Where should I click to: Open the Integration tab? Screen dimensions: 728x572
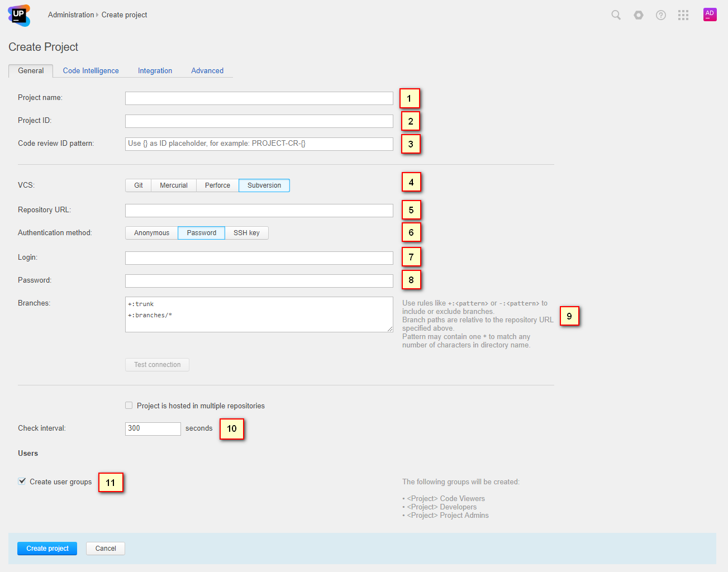tap(155, 71)
